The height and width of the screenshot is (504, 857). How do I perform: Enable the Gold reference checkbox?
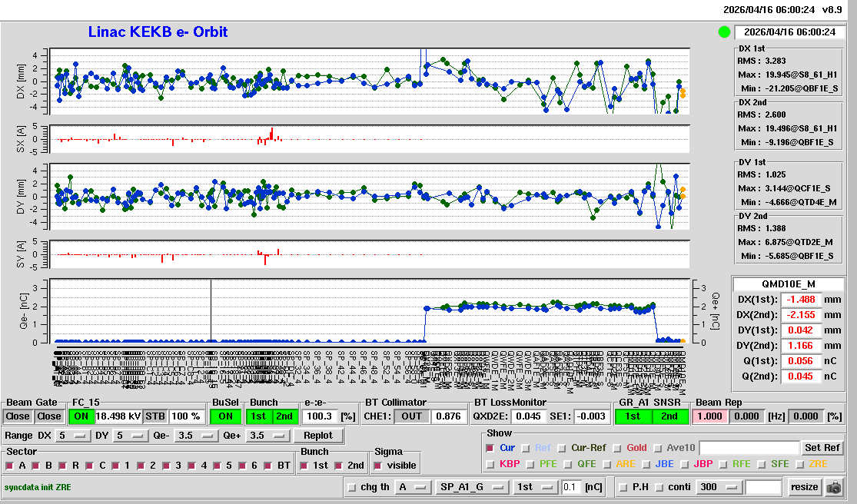tap(618, 448)
